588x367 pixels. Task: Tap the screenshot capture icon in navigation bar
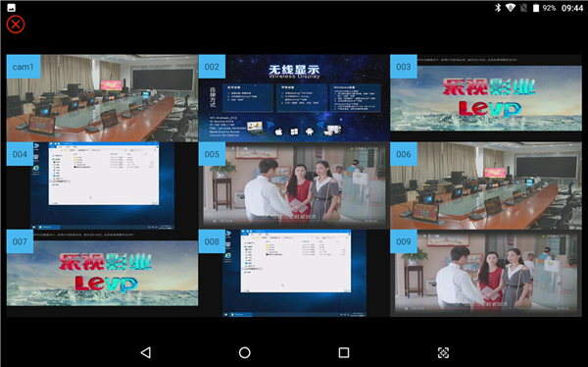[x=443, y=352]
